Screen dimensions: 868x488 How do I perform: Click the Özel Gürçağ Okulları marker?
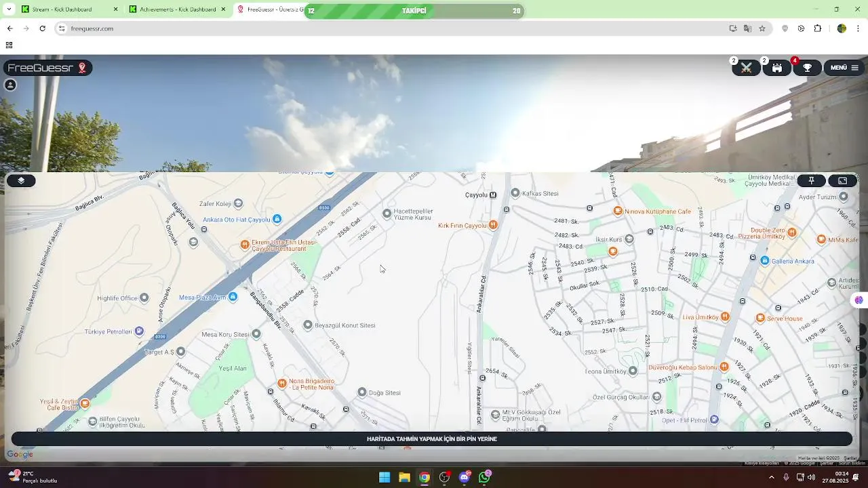[656, 397]
